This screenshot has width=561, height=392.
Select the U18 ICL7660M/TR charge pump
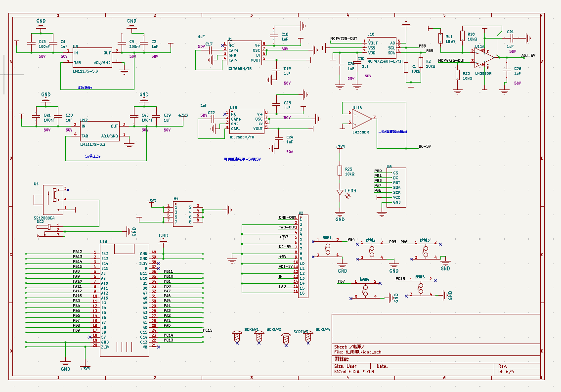click(x=247, y=122)
